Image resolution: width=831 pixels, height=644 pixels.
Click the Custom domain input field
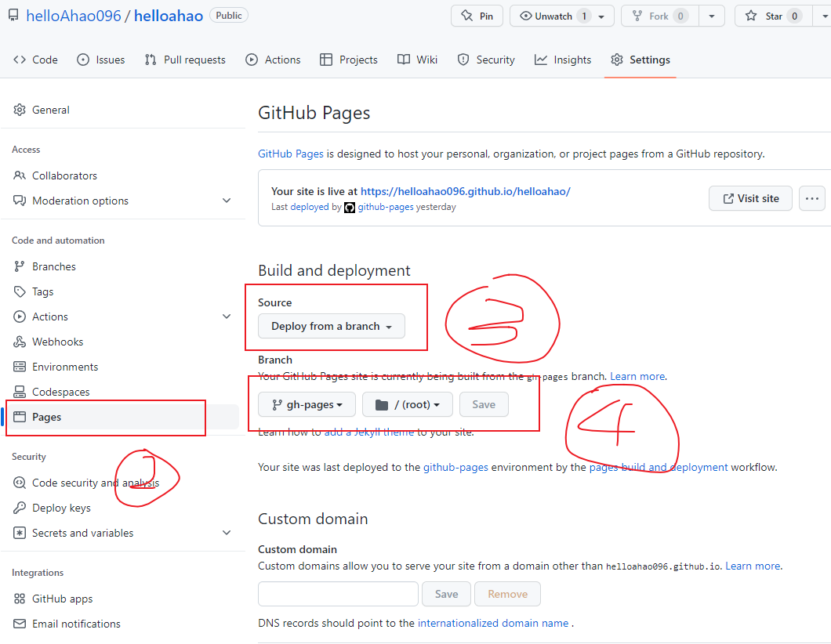338,594
